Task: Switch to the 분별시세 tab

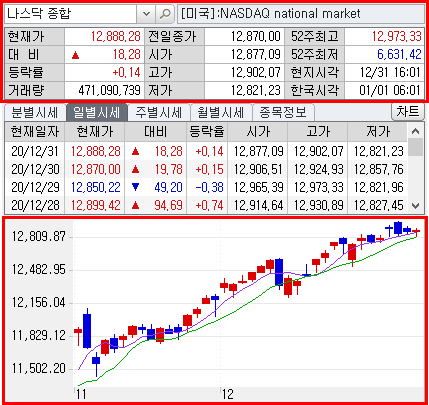Action: (34, 113)
